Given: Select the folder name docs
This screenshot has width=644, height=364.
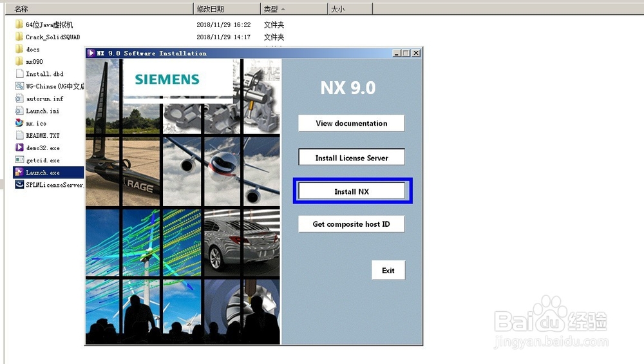Looking at the screenshot, I should point(33,50).
